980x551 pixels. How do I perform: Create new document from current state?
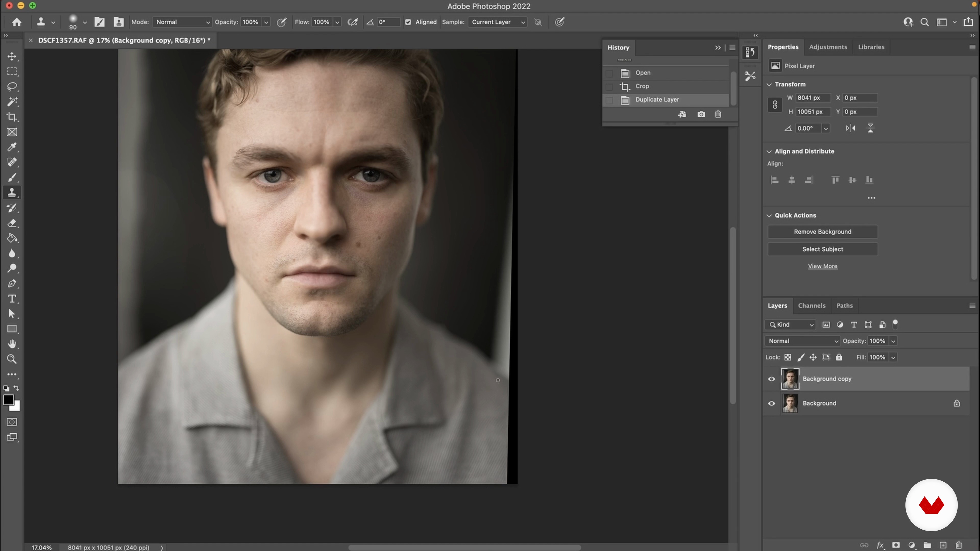coord(682,114)
